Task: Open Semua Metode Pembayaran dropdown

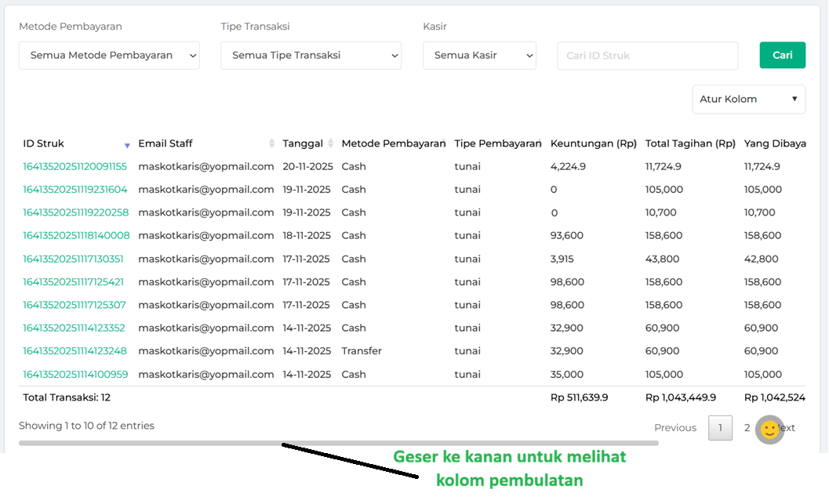Action: tap(109, 56)
